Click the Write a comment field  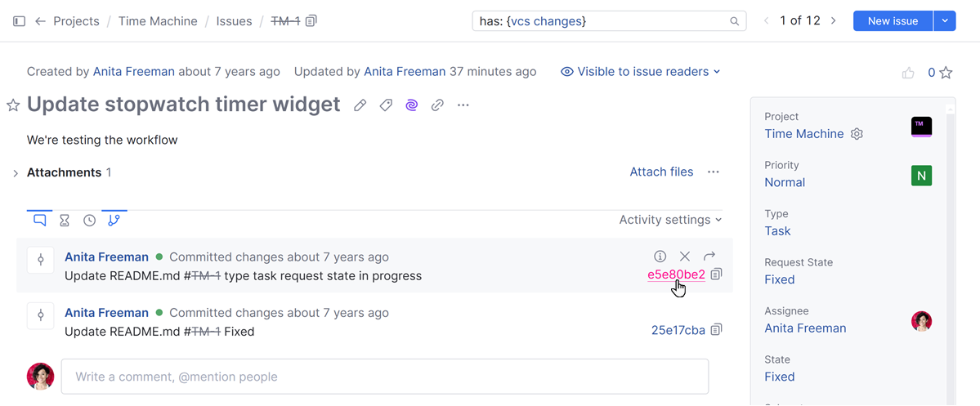[384, 377]
